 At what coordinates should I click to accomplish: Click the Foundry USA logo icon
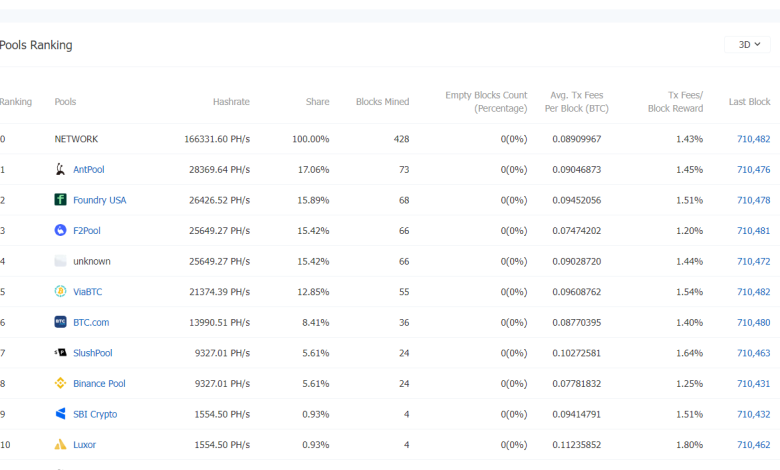61,200
